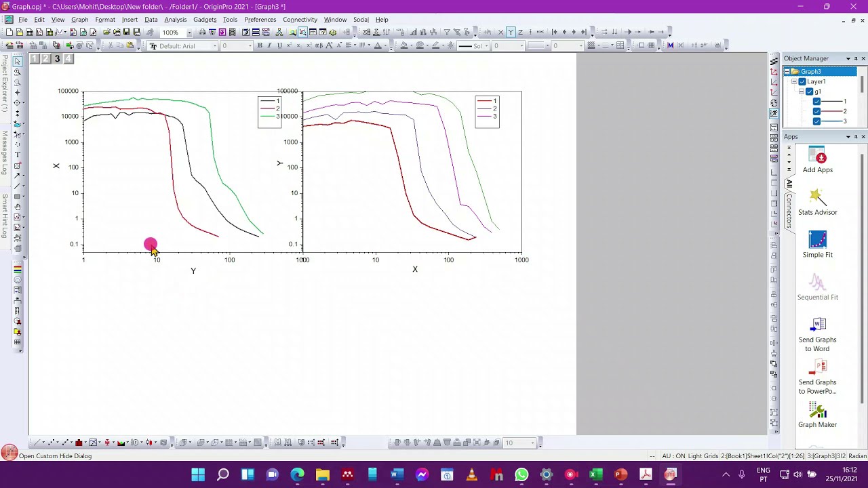Open the Connectivity menu
The height and width of the screenshot is (488, 868).
click(x=300, y=20)
